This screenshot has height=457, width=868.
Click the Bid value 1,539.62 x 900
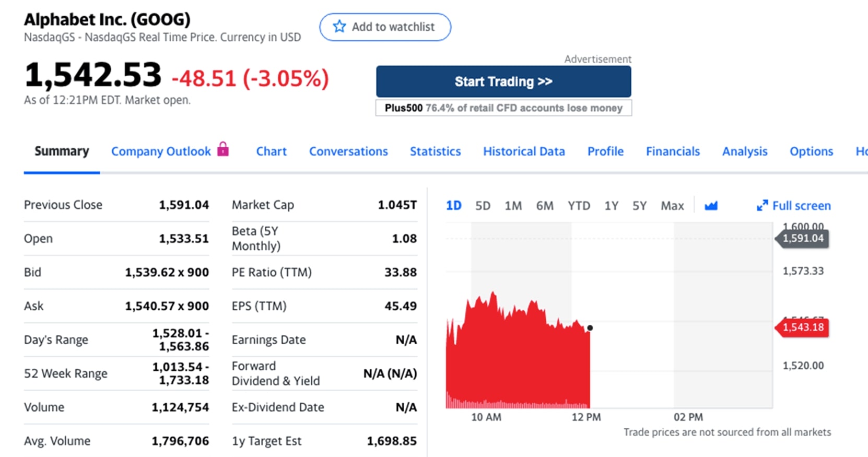(x=167, y=272)
